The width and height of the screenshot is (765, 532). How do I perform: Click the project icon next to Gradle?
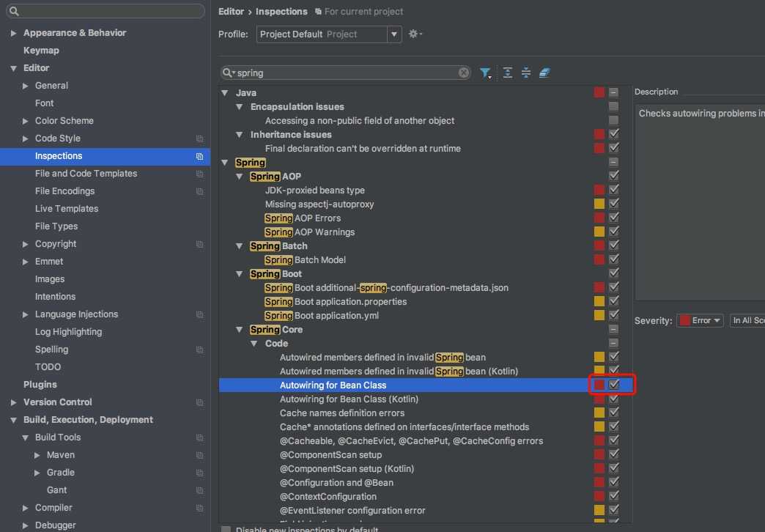click(199, 473)
